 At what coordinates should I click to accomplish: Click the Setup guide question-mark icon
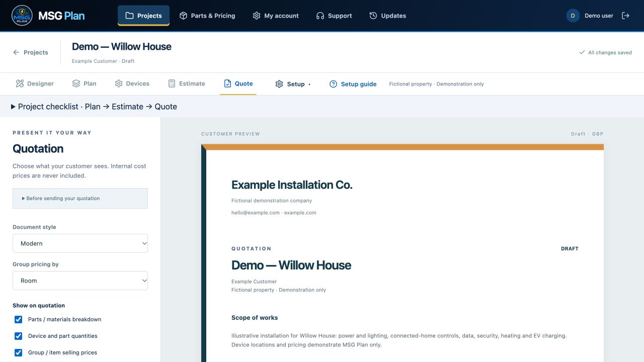coord(333,84)
